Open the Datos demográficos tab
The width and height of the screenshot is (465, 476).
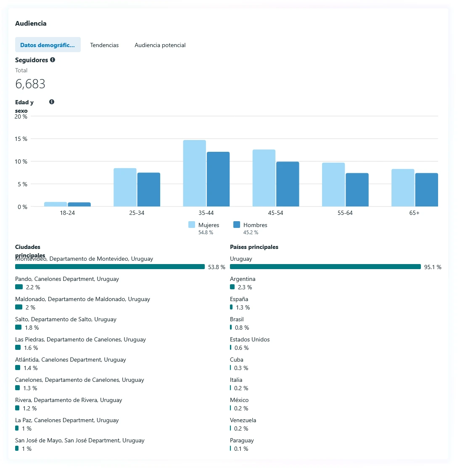pos(48,45)
